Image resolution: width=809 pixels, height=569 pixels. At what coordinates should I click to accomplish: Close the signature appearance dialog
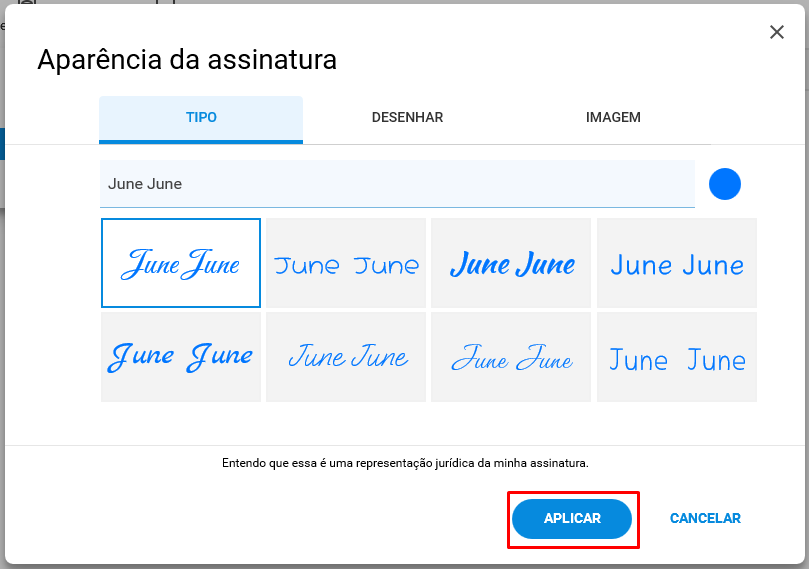(776, 32)
